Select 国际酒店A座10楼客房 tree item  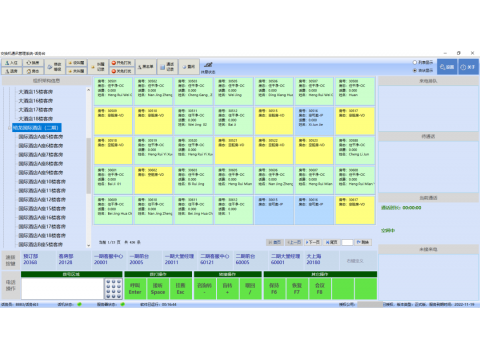[x=42, y=182]
